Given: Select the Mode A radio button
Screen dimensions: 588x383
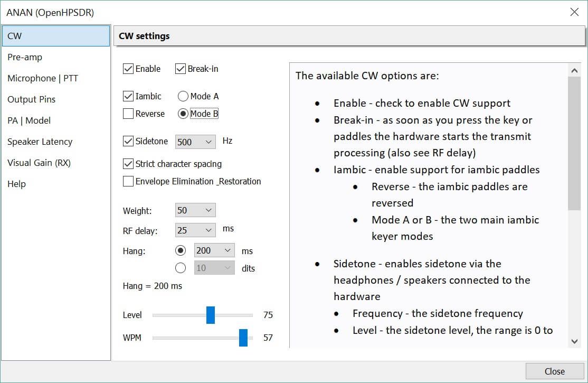Looking at the screenshot, I should (183, 96).
